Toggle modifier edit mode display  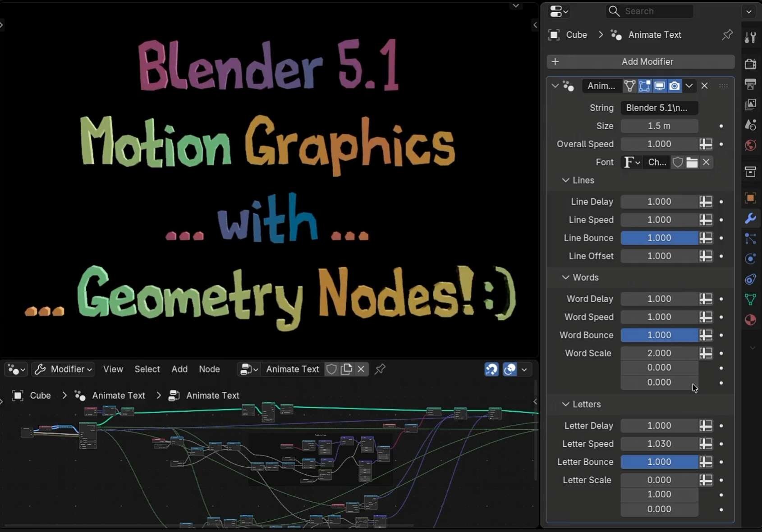644,86
